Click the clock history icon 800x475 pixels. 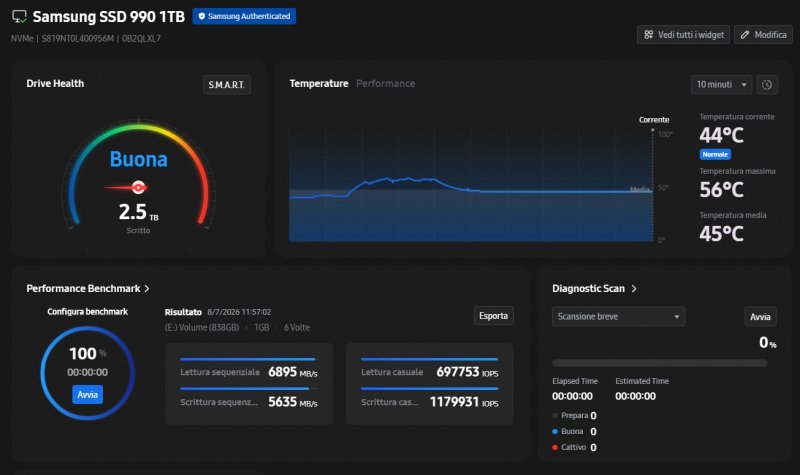click(767, 85)
